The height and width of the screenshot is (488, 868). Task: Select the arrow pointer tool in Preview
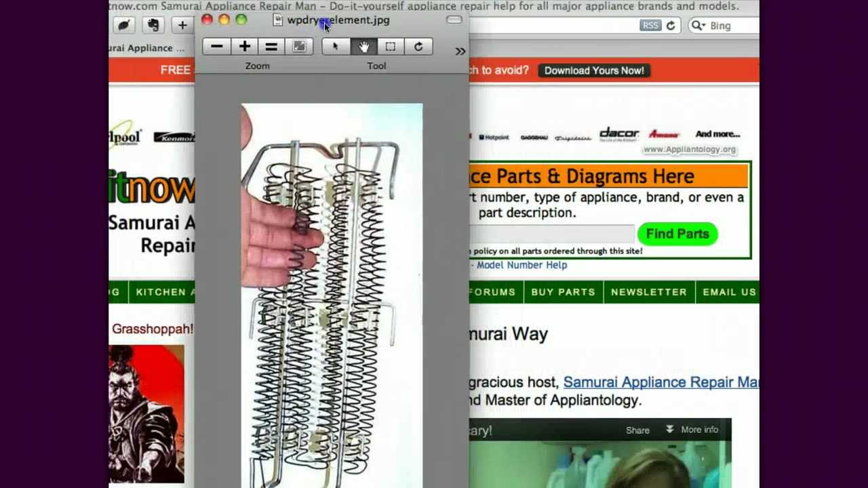click(x=335, y=47)
